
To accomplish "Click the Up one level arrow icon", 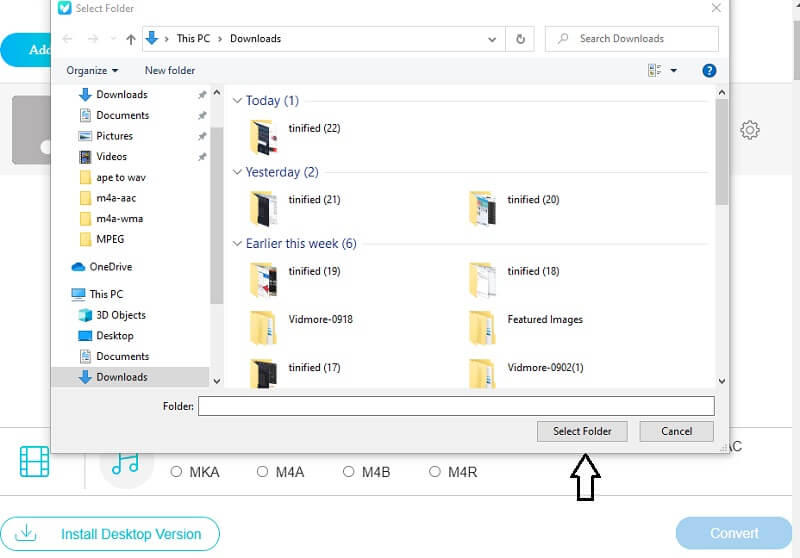I will coord(130,39).
